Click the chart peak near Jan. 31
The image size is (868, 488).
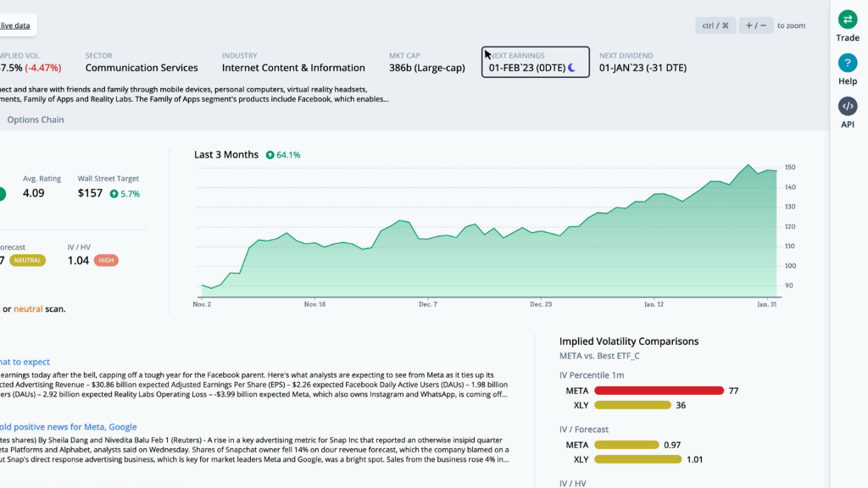tap(748, 165)
